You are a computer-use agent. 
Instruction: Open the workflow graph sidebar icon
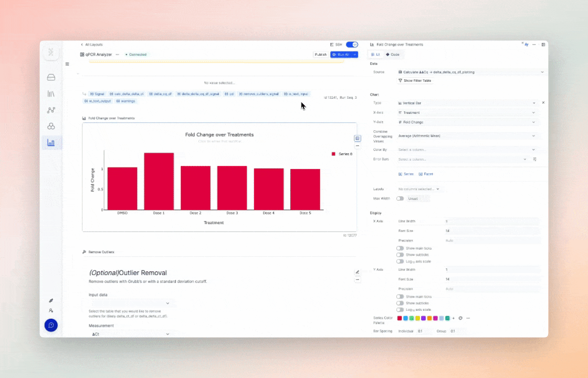pyautogui.click(x=51, y=110)
